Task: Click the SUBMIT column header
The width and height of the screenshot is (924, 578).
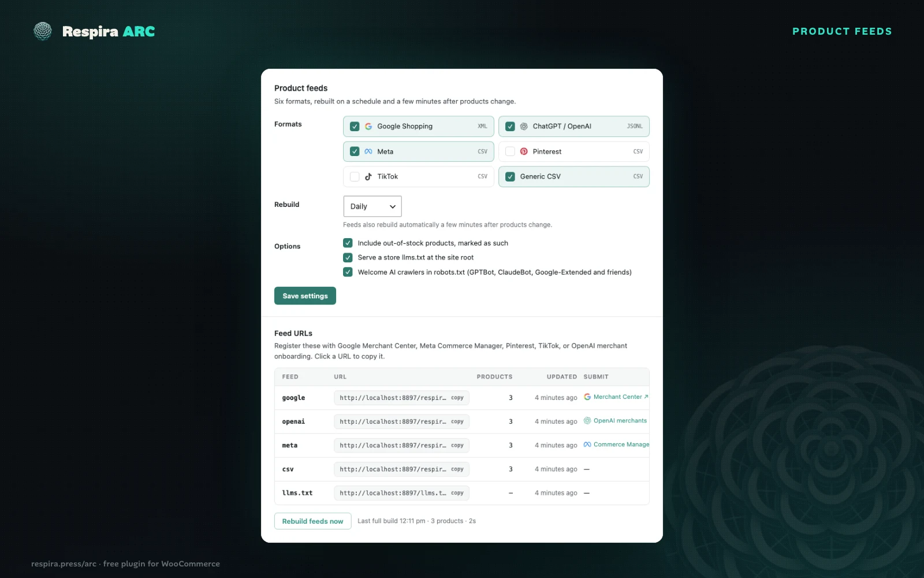Action: coord(596,377)
